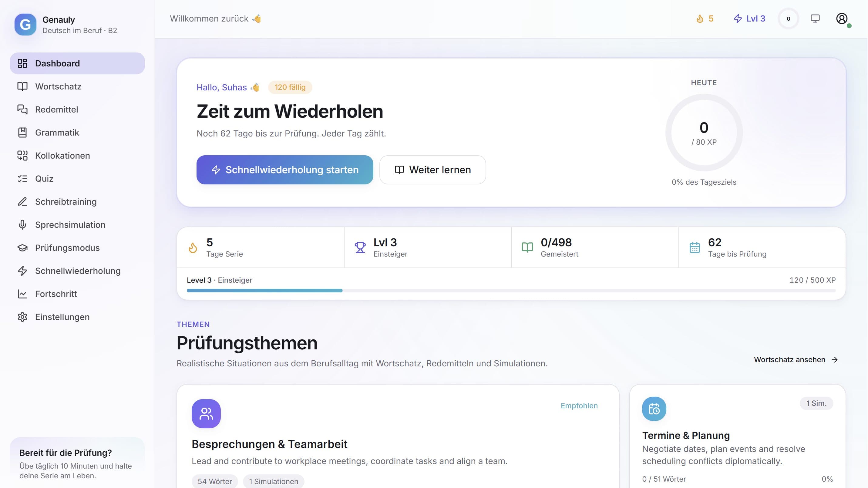Click the lightning Lvl 3 indicator

pyautogui.click(x=749, y=19)
